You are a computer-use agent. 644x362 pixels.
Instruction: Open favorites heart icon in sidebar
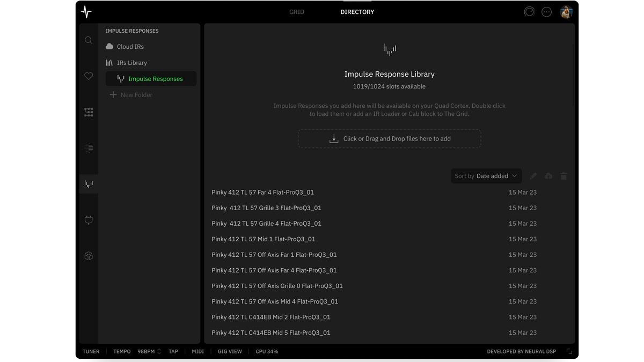(x=89, y=76)
